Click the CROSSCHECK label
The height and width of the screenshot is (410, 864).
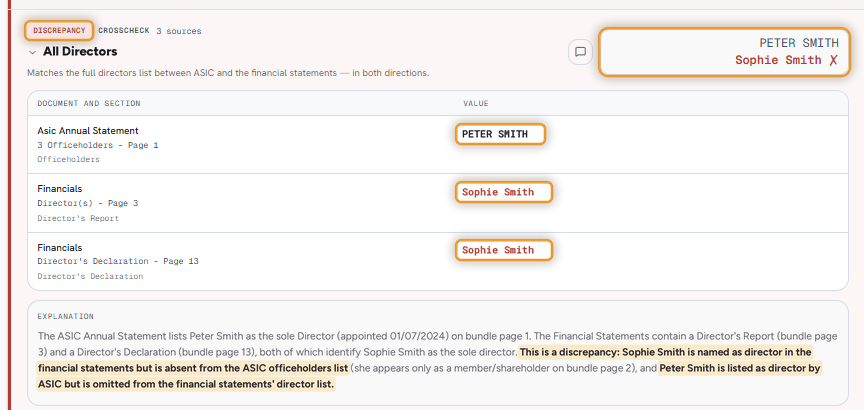[124, 31]
